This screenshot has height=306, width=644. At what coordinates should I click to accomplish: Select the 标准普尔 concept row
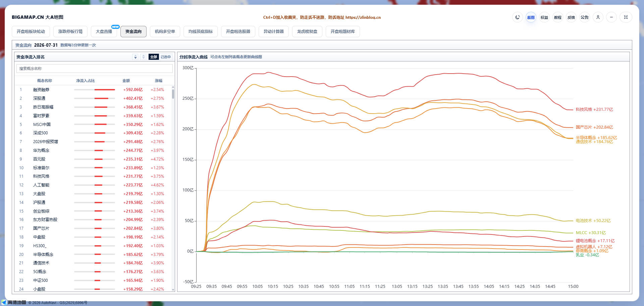point(93,168)
